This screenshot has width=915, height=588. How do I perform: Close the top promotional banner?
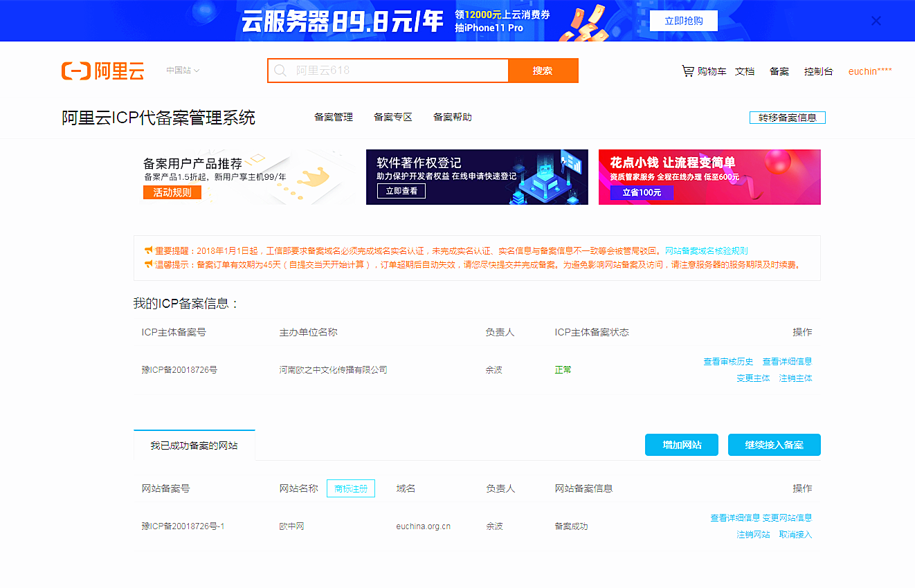pos(876,21)
